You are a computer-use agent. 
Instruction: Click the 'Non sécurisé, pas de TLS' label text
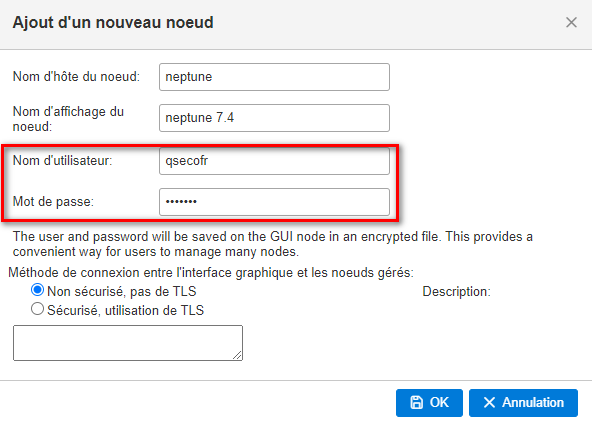122,291
